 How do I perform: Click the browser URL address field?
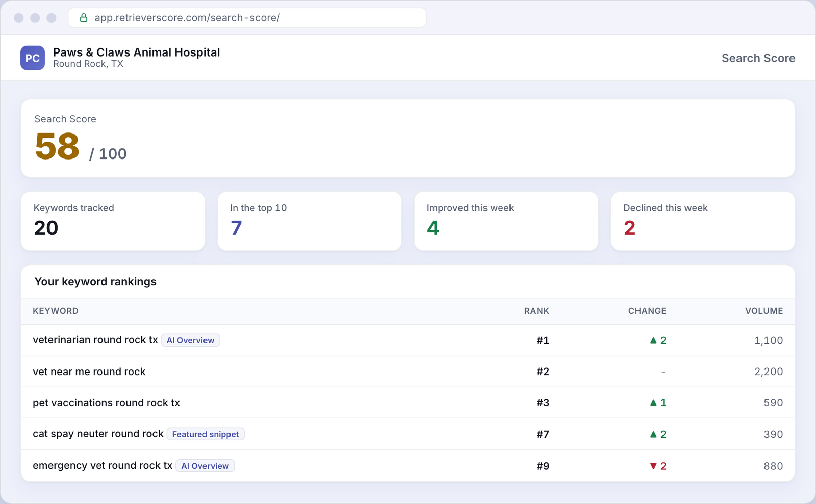coord(247,18)
